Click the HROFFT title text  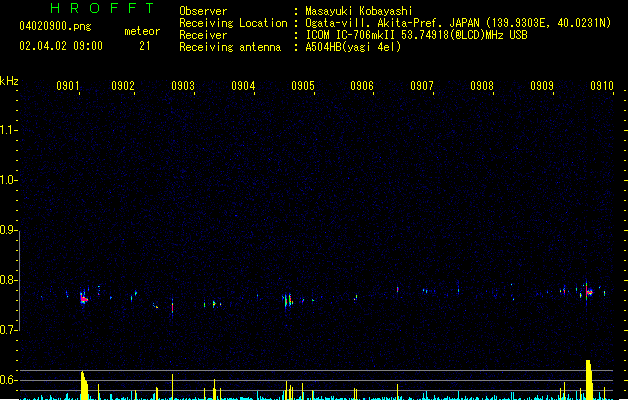(x=102, y=8)
